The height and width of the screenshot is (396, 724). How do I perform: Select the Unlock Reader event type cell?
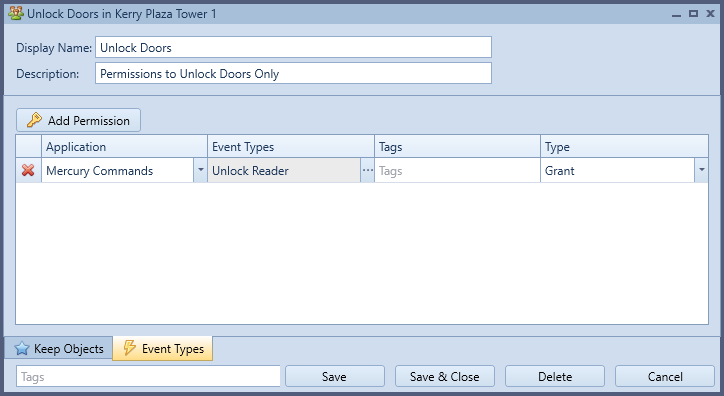284,170
